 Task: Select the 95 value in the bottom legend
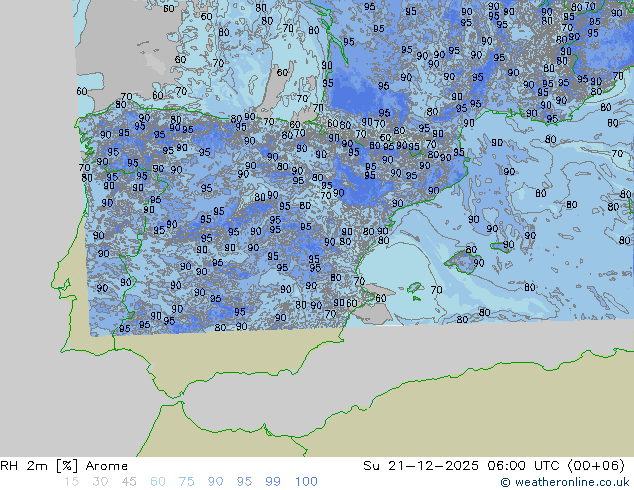pos(244,482)
